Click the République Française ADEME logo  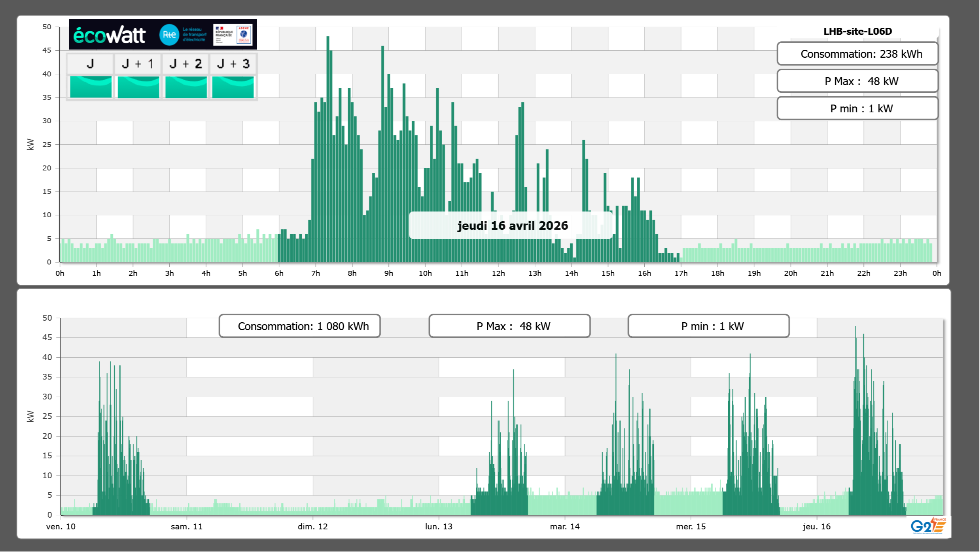click(x=233, y=35)
